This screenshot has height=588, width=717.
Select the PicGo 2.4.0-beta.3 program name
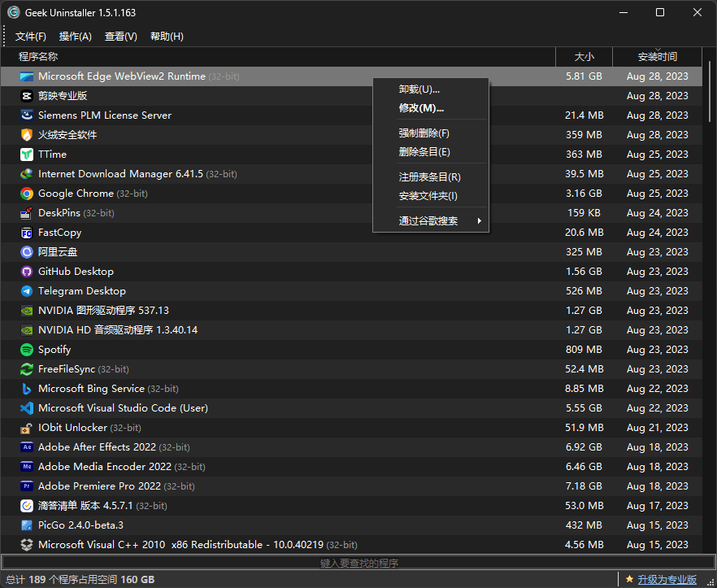(x=81, y=525)
